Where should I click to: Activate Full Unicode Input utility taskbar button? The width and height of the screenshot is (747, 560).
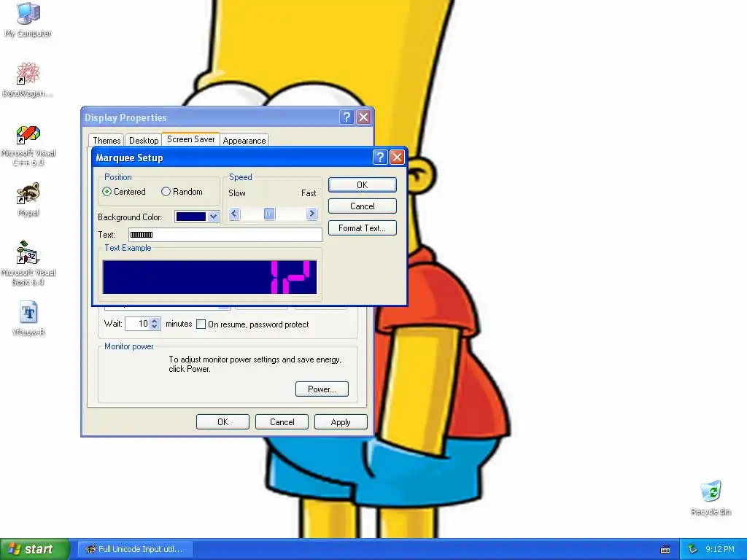(x=135, y=549)
